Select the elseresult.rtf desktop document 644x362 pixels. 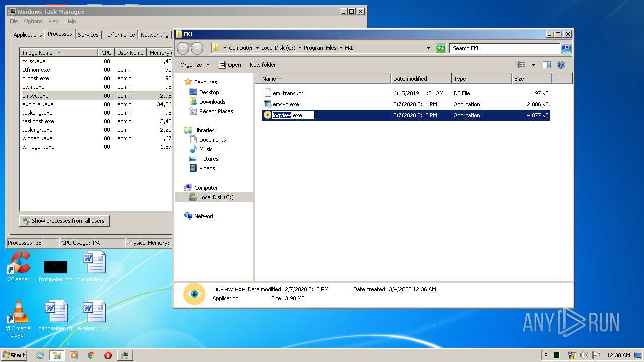tap(94, 316)
